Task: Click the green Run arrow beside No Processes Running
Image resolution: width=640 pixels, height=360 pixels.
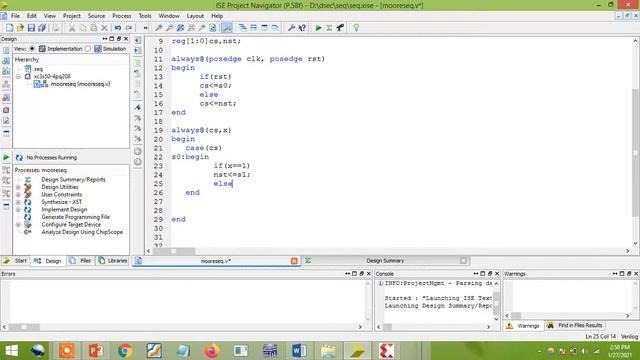Action: [6, 157]
